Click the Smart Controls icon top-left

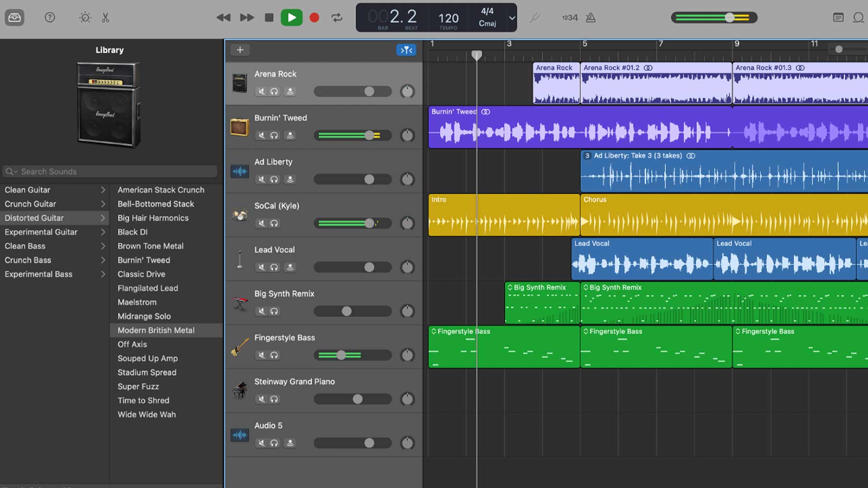[x=84, y=17]
